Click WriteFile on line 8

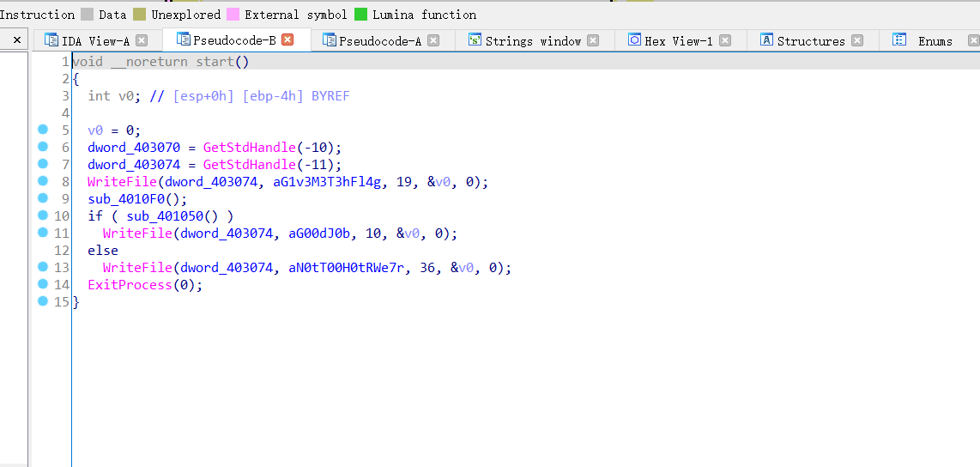coord(123,182)
